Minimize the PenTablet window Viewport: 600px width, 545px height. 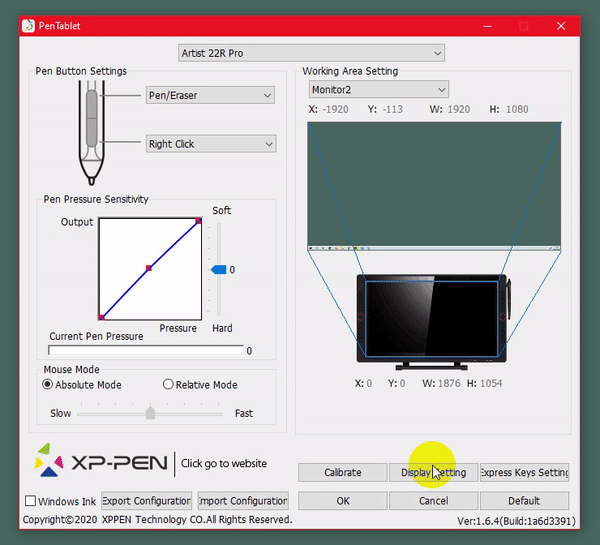click(487, 26)
